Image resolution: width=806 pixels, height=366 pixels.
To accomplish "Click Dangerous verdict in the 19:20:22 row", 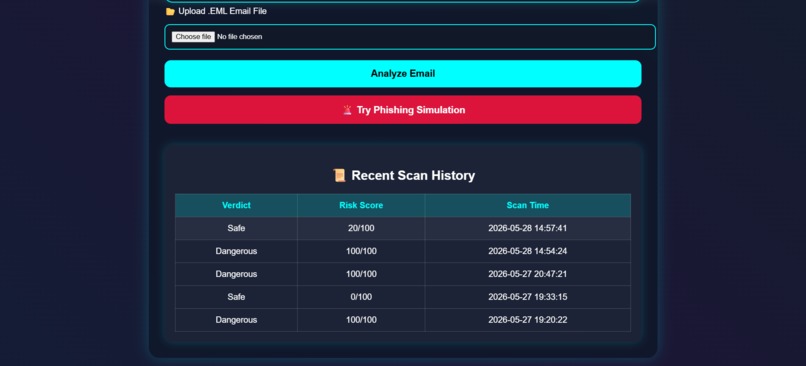I will (x=236, y=320).
